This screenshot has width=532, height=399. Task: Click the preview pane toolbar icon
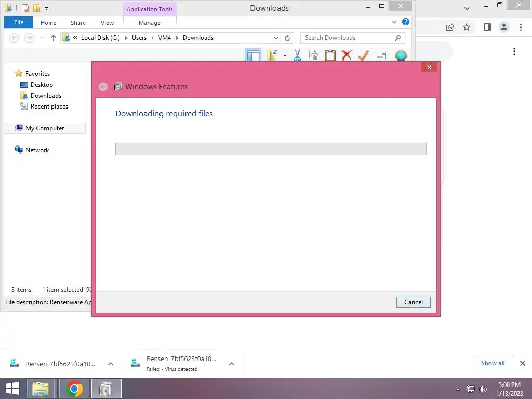[253, 55]
